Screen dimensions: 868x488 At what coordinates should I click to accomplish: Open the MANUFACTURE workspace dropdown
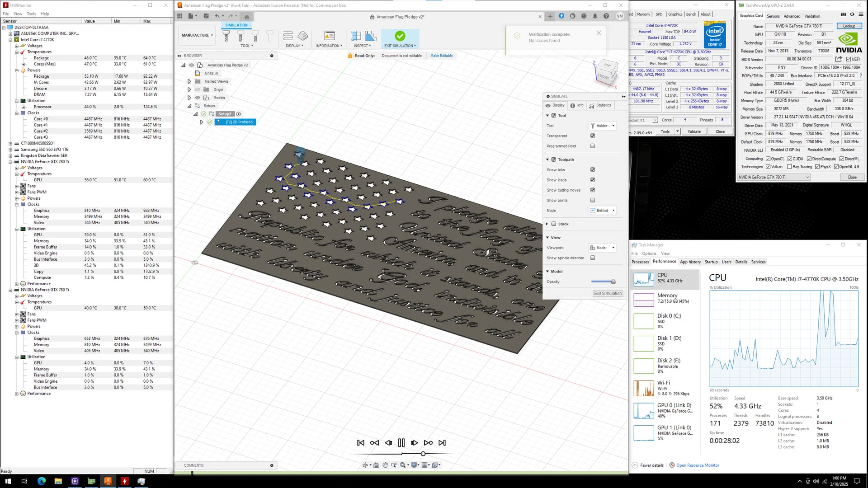(x=197, y=35)
